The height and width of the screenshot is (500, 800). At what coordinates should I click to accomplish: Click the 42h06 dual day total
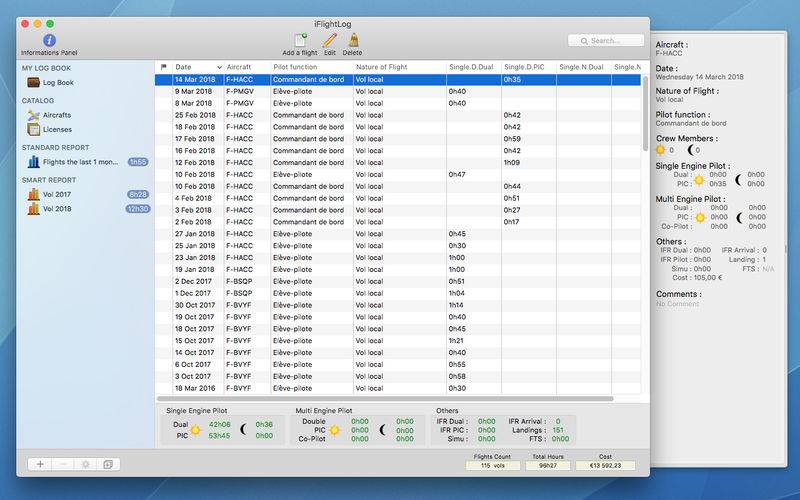click(x=219, y=424)
